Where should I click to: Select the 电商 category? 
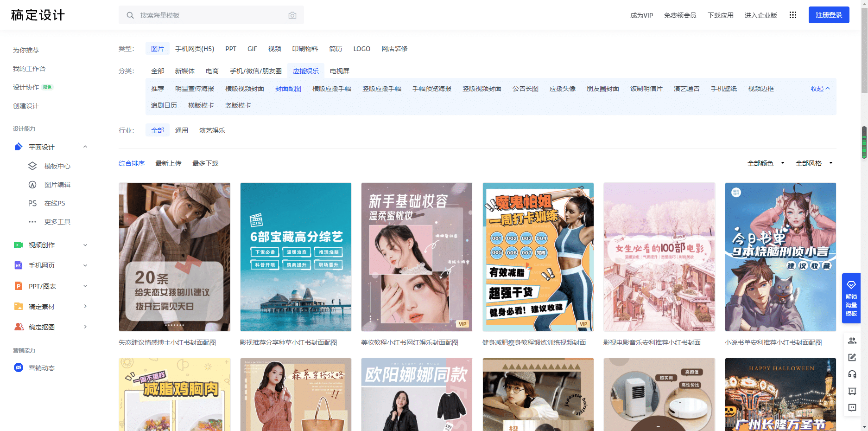[212, 71]
